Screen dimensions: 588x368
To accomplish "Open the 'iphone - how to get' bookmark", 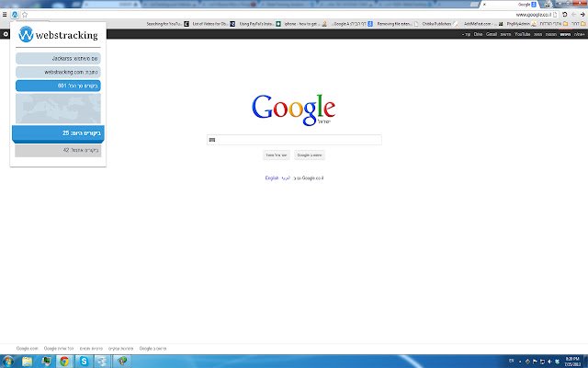I will coord(306,24).
